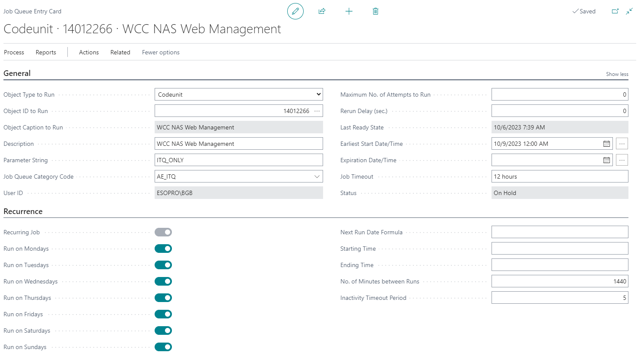Image resolution: width=644 pixels, height=362 pixels.
Task: Open the Process menu
Action: pos(14,52)
